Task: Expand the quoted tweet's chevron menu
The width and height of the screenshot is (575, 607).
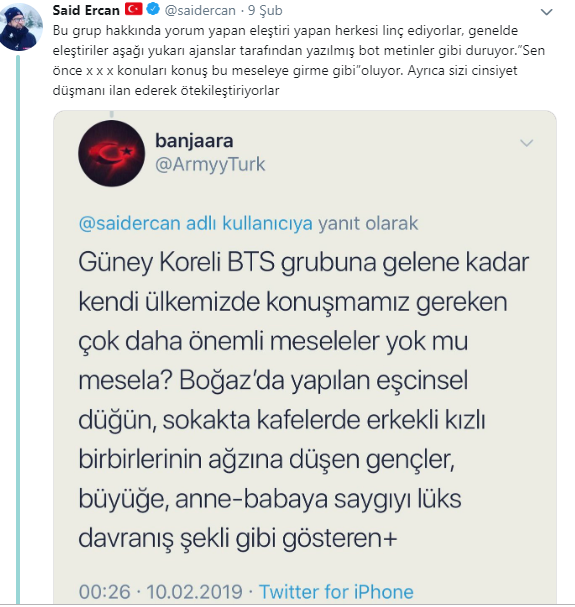Action: pyautogui.click(x=527, y=143)
